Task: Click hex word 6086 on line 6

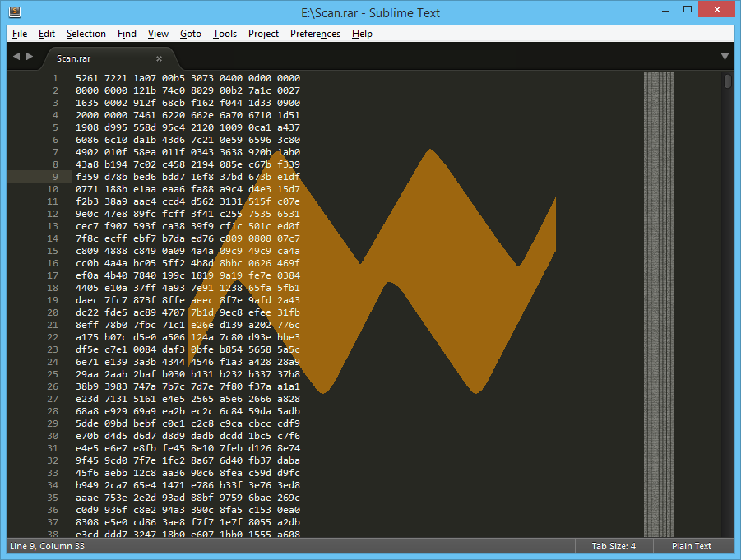Action: (x=87, y=140)
